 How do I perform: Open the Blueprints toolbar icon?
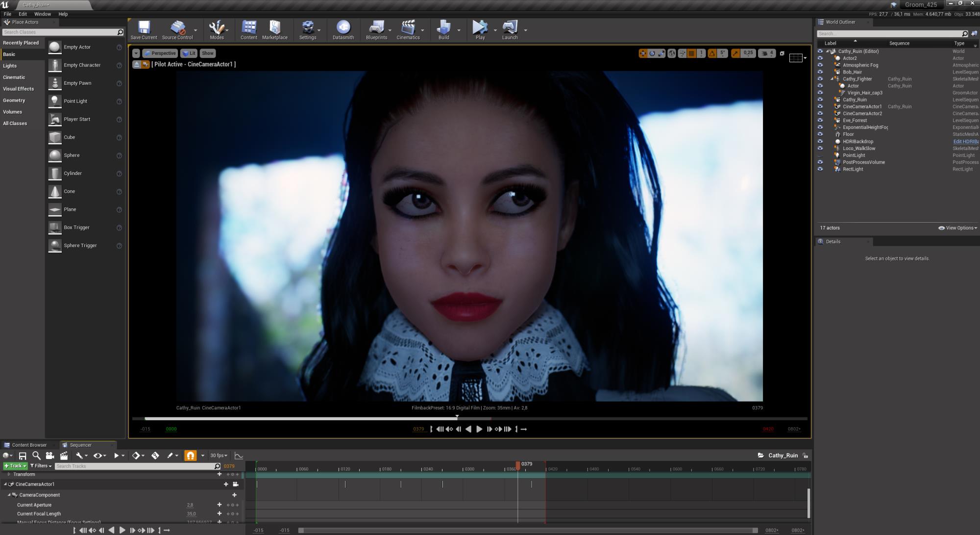pyautogui.click(x=376, y=30)
